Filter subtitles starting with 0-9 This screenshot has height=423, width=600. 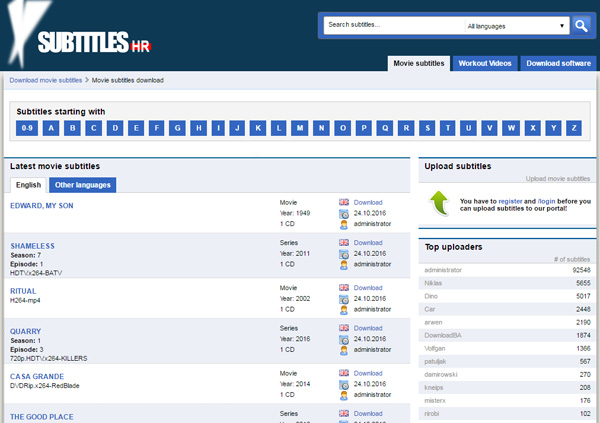click(28, 128)
